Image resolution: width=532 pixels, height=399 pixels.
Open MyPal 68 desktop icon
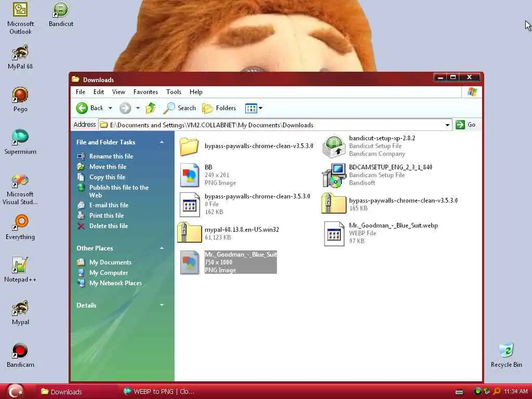20,57
